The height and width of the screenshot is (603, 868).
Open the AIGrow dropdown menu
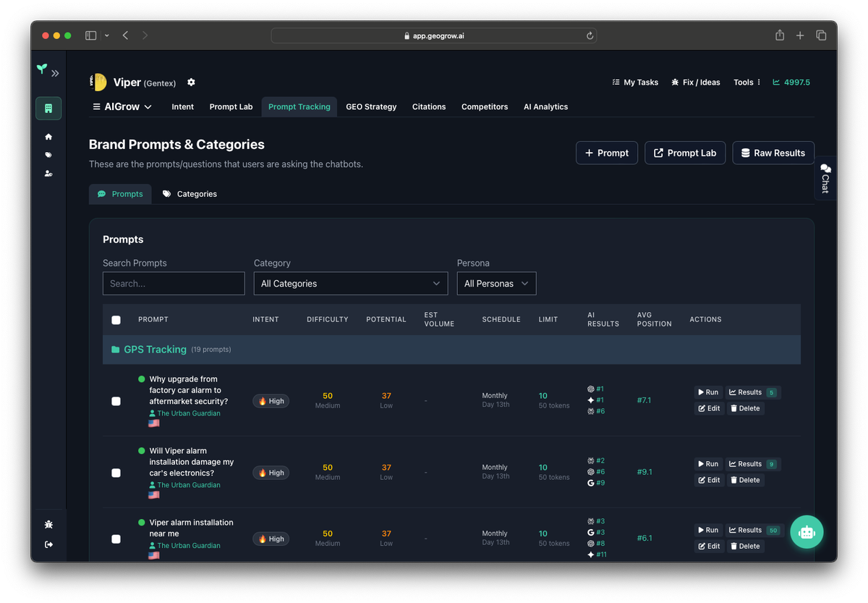pos(122,106)
